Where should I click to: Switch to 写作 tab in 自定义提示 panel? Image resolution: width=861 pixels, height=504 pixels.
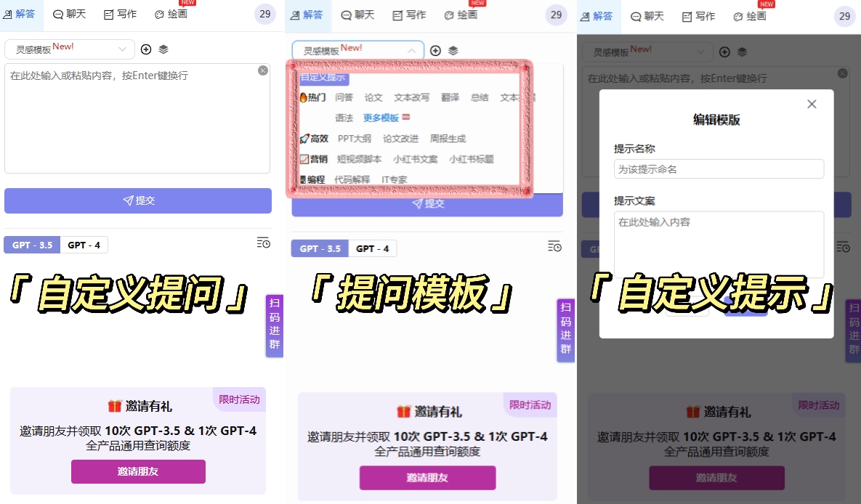click(x=698, y=17)
